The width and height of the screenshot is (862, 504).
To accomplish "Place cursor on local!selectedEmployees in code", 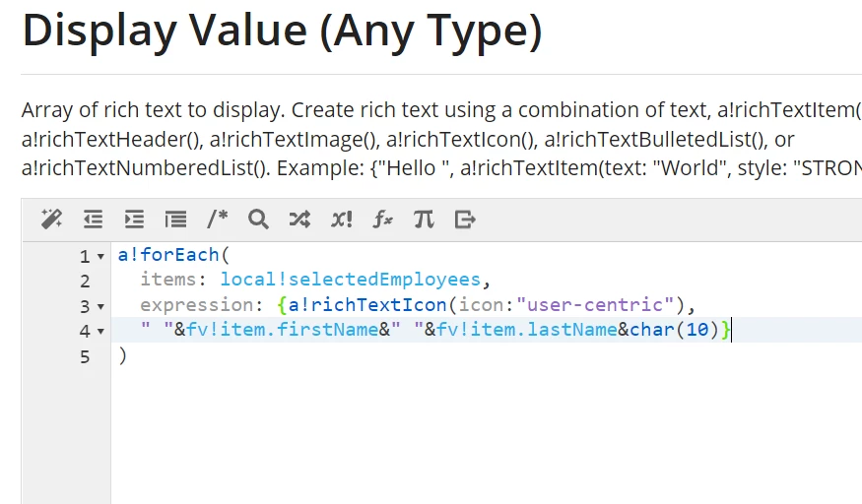I will [x=351, y=280].
